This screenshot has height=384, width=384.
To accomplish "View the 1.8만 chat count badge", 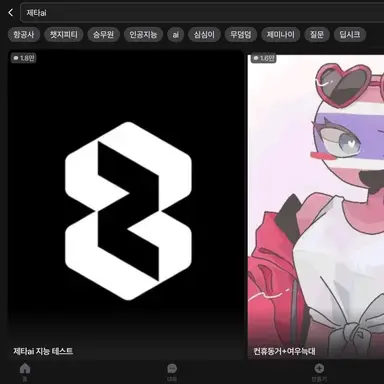I will [x=24, y=58].
